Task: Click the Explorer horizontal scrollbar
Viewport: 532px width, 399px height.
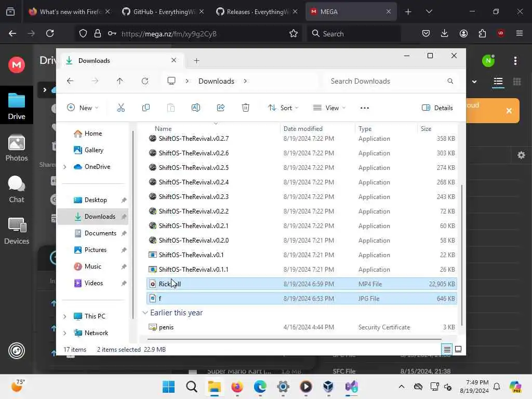Action: (x=295, y=339)
